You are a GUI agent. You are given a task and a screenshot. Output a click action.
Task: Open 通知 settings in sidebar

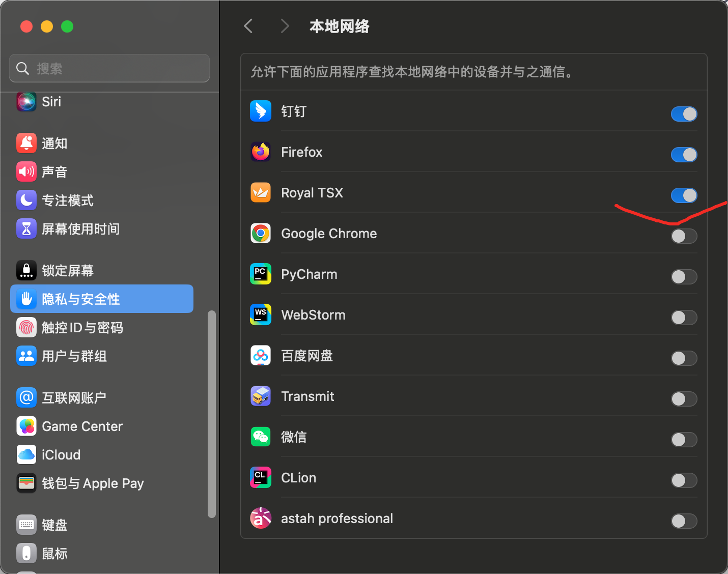coord(102,143)
